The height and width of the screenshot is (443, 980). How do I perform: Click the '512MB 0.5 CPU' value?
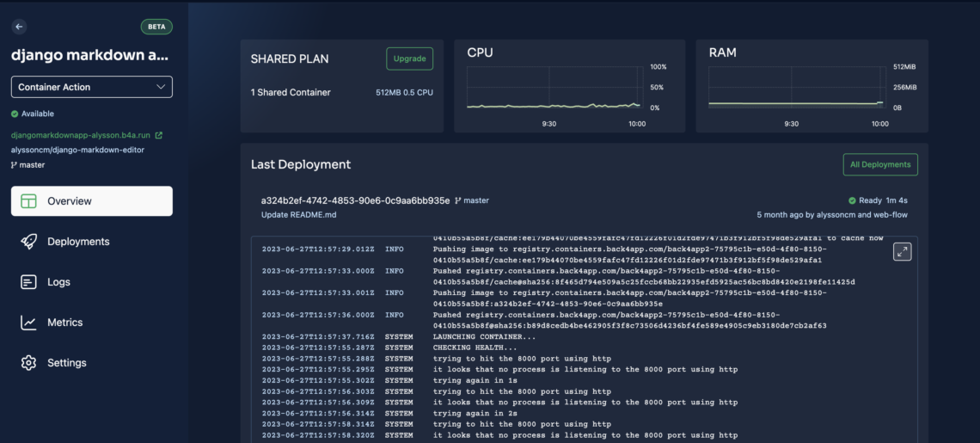[404, 93]
